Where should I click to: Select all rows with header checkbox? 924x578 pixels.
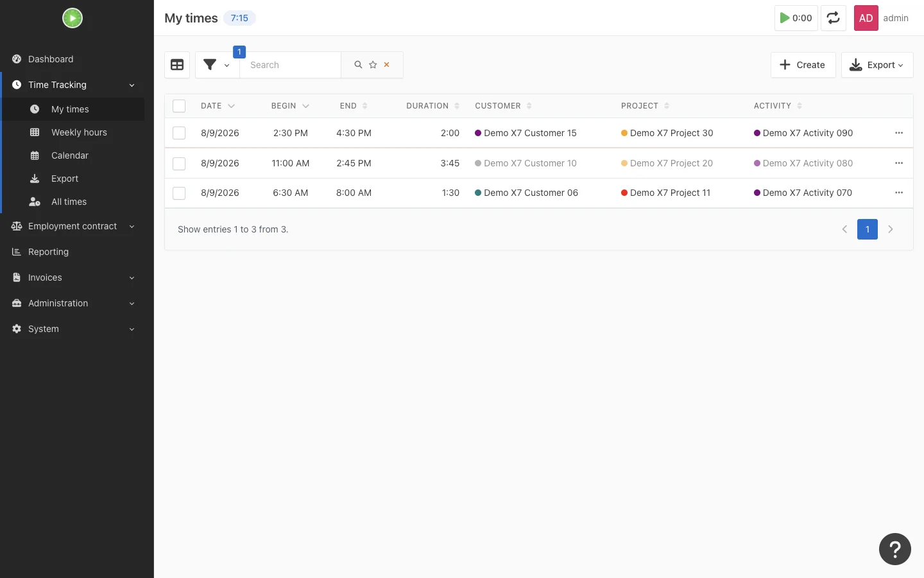click(179, 106)
